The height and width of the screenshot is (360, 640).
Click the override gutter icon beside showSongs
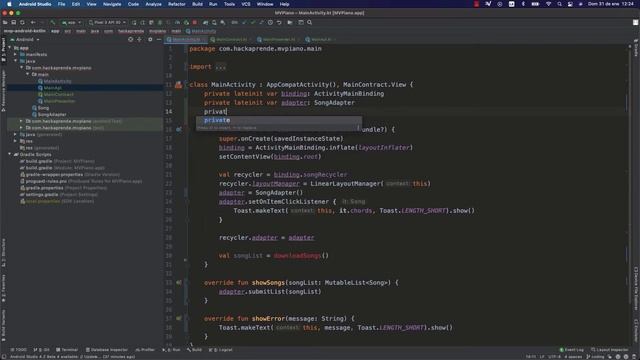(178, 282)
